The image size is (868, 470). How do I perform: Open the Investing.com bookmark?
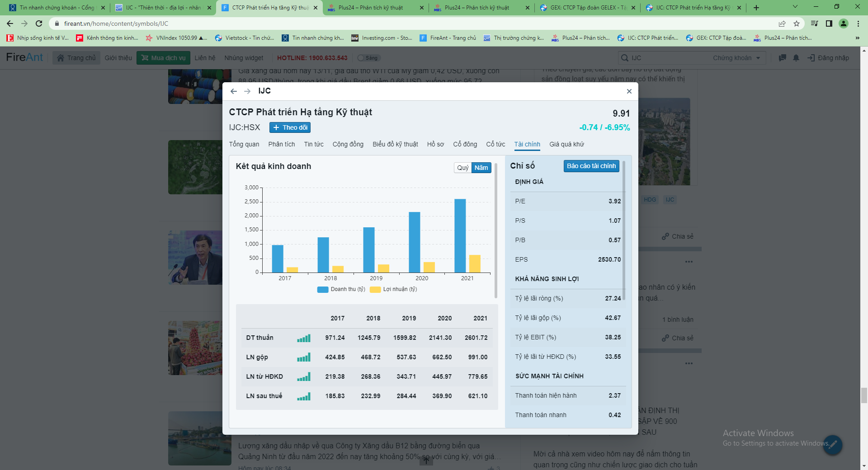(382, 38)
